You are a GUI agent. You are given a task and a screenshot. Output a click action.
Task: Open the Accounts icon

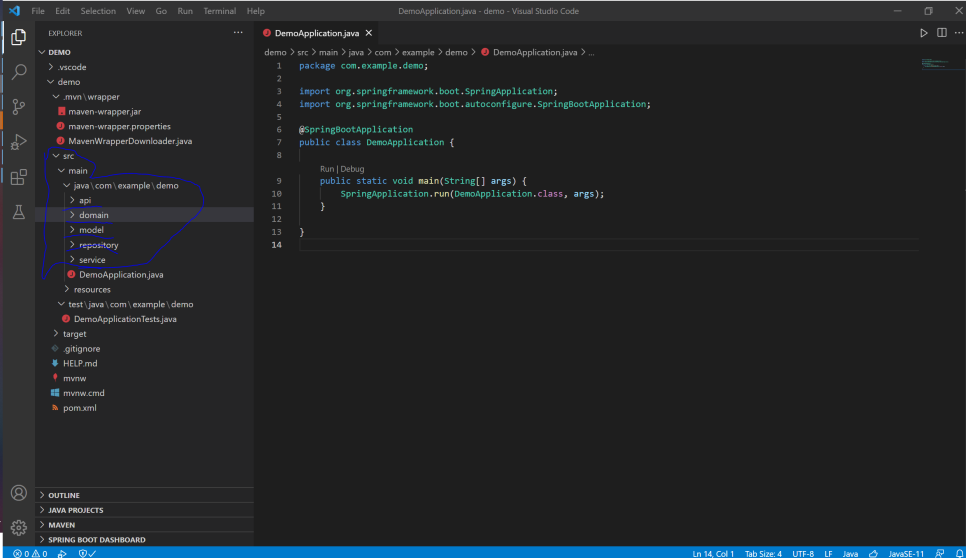point(18,493)
